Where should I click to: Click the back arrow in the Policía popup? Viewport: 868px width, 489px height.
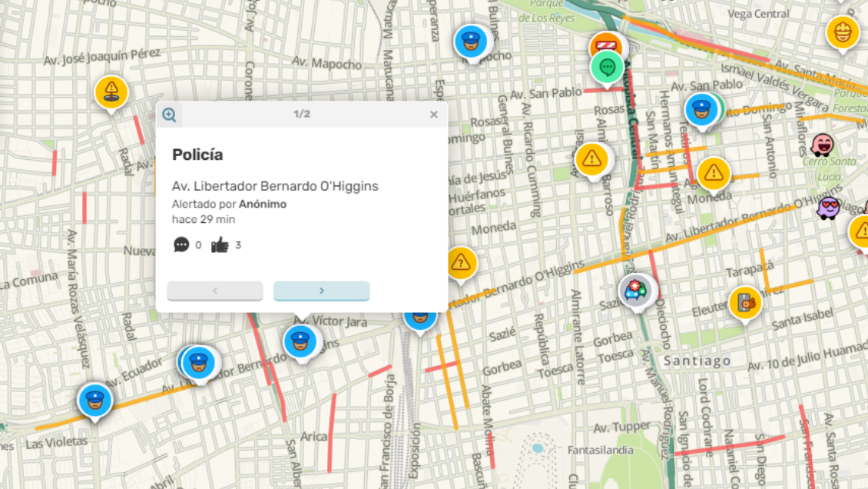click(x=214, y=291)
